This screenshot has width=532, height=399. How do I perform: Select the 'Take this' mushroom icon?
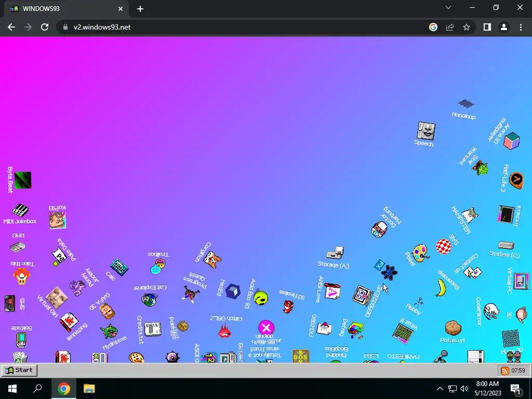pyautogui.click(x=22, y=276)
